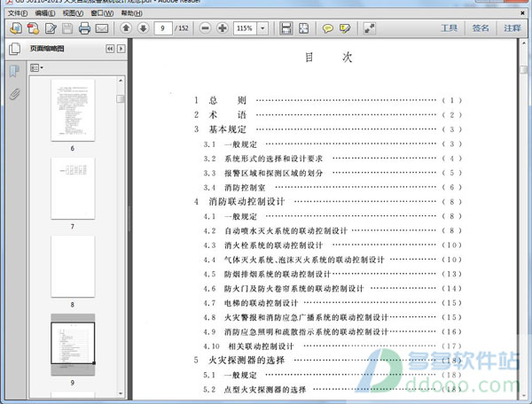Screen dimensions: 532x404
Task: Click the '目 次' page title
Action: (x=328, y=58)
